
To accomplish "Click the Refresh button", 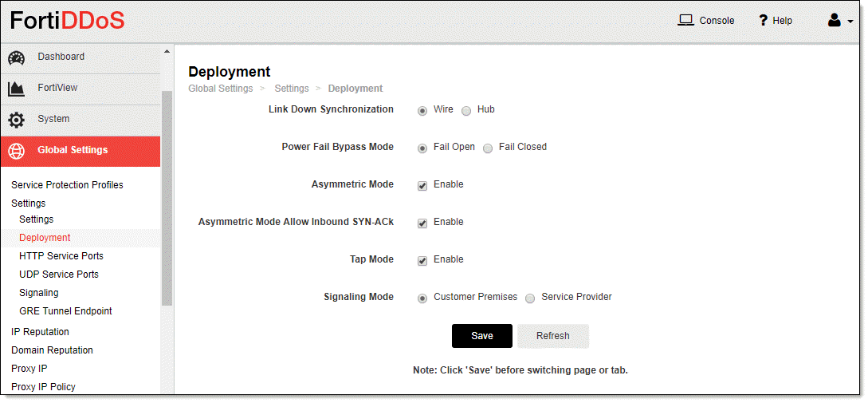I will pyautogui.click(x=553, y=336).
